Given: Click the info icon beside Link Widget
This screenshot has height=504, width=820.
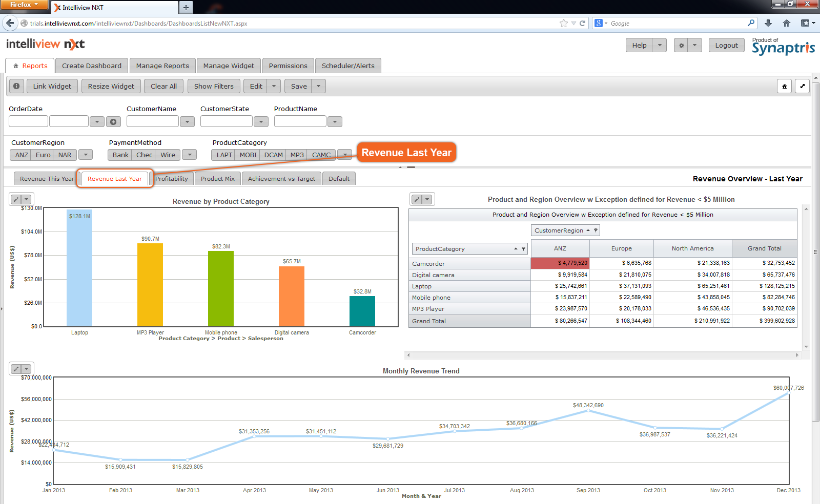Looking at the screenshot, I should pos(16,86).
